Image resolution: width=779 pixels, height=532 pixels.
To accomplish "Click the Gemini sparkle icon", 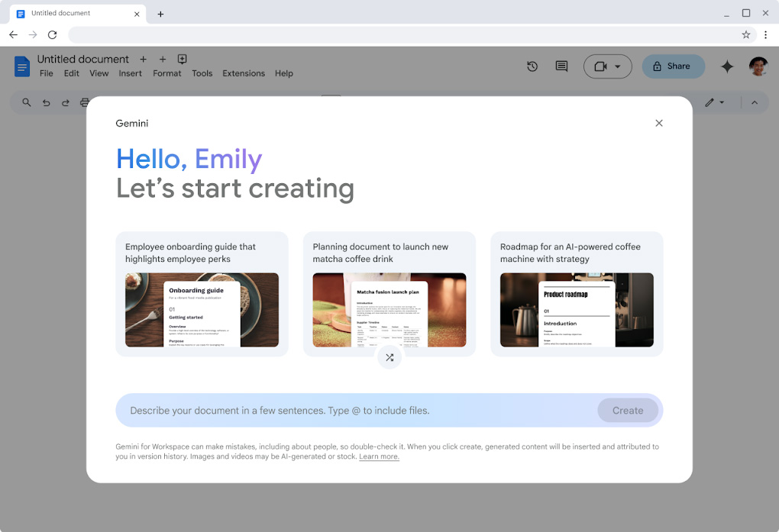I will [x=727, y=66].
